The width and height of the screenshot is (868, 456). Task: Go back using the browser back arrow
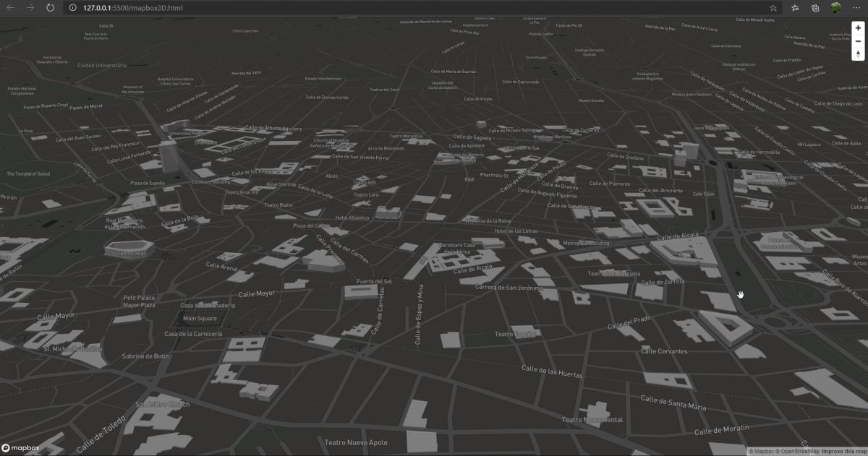(10, 7)
